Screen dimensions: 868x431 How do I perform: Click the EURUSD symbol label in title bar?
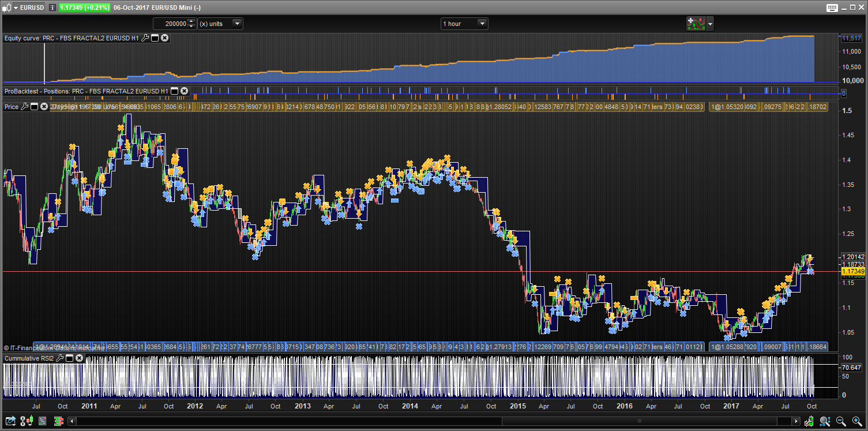pos(33,8)
